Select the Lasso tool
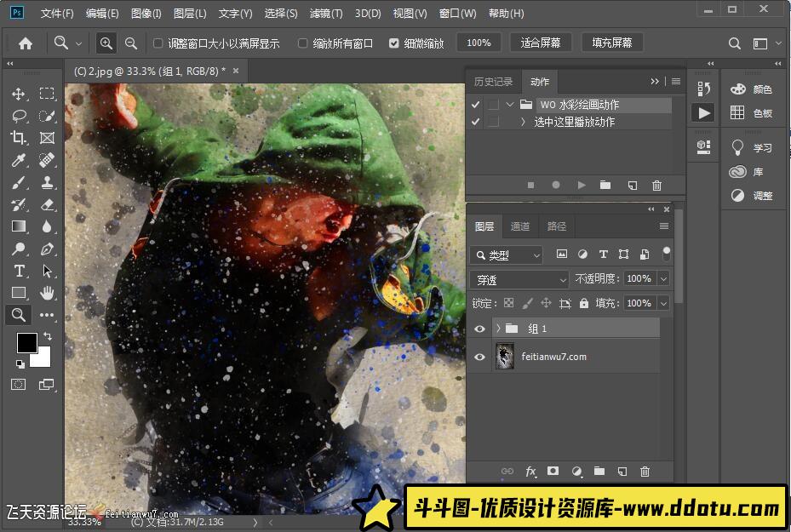The height and width of the screenshot is (532, 791). pyautogui.click(x=19, y=116)
